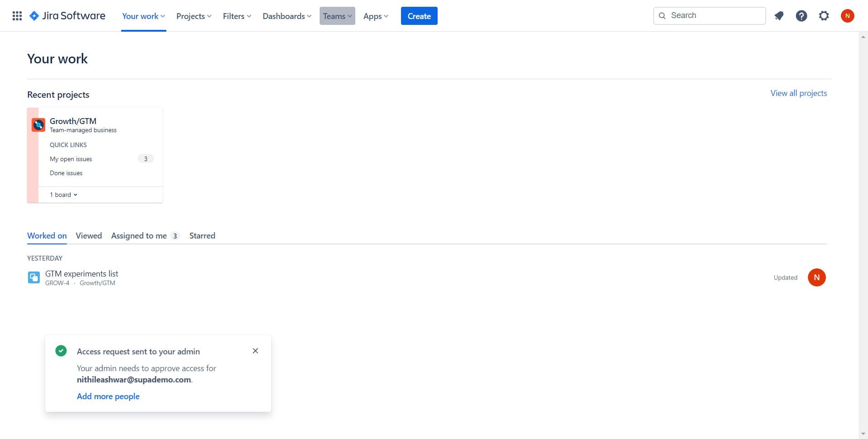Click the avatar next to Updated

click(x=817, y=277)
